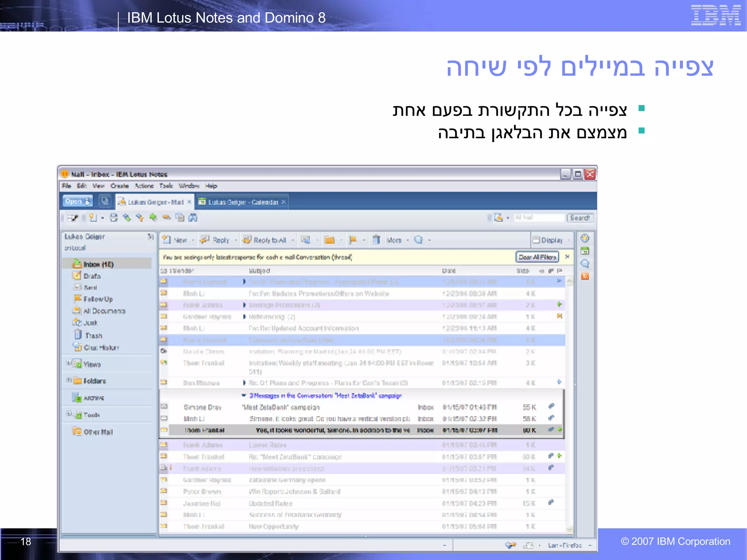Close the Lukas Geiger - Calendar tab

(283, 202)
